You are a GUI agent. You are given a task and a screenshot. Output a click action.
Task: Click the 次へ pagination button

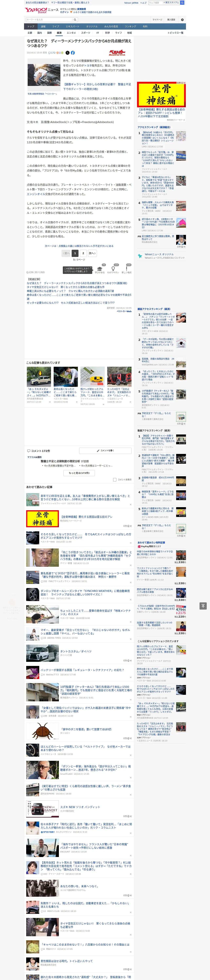tap(92, 253)
